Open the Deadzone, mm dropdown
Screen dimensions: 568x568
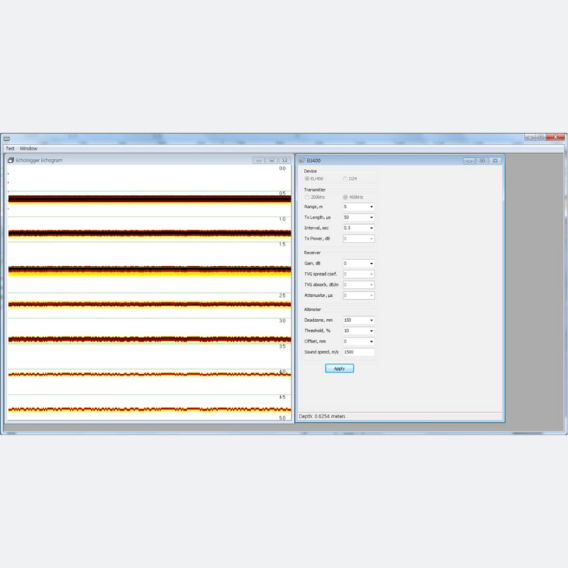click(x=371, y=320)
